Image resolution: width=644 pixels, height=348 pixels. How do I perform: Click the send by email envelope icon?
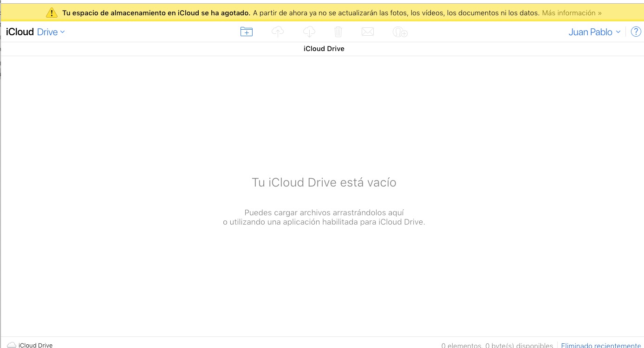click(368, 32)
